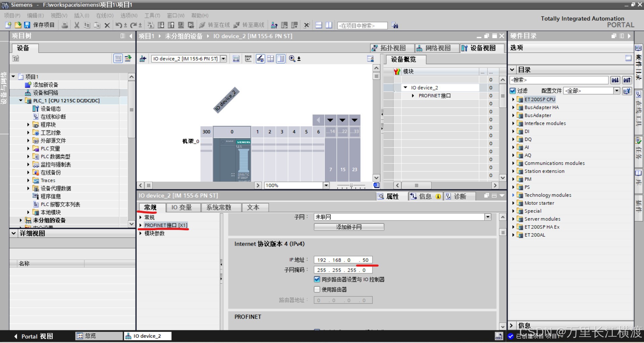
Task: Click the hardware catalog 搜索 field
Action: pyautogui.click(x=559, y=80)
